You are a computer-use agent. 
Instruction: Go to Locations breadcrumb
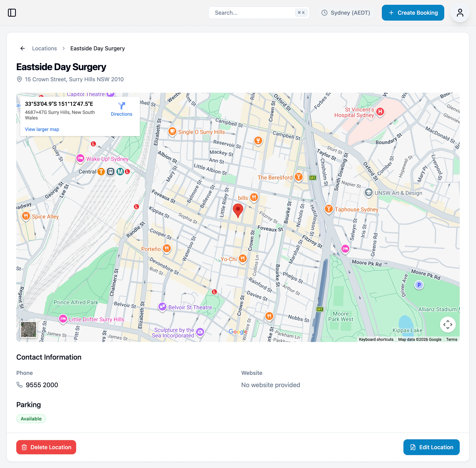pyautogui.click(x=44, y=48)
